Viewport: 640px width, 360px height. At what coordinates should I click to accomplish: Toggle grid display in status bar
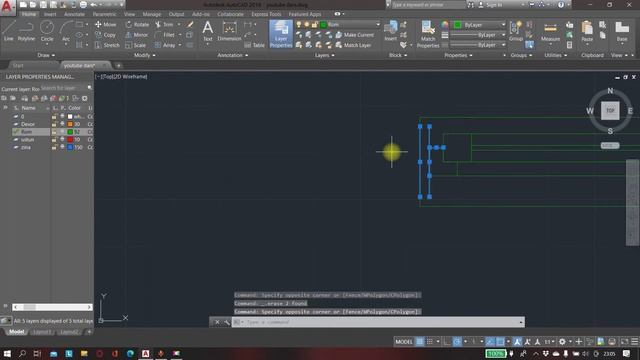pyautogui.click(x=420, y=342)
